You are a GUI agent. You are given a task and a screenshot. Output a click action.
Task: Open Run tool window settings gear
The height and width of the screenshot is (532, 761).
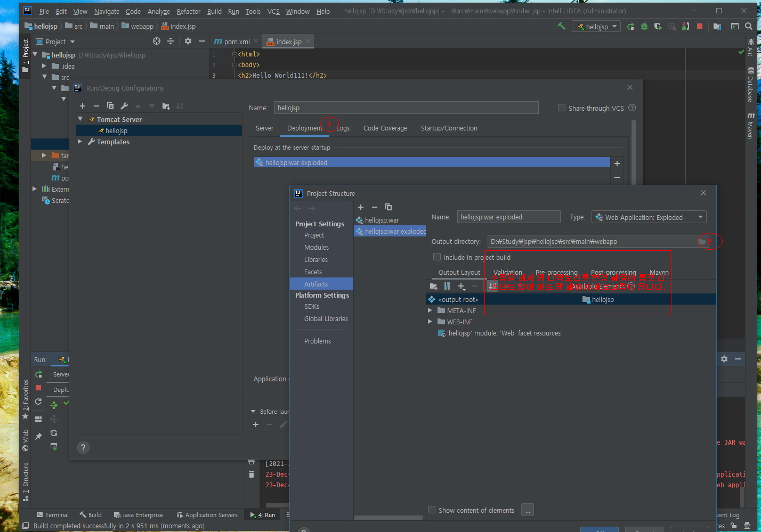724,359
